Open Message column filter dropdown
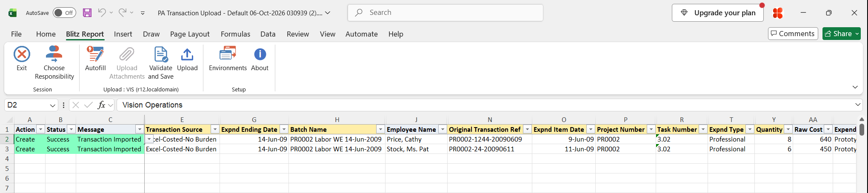The height and width of the screenshot is (193, 868). click(140, 129)
